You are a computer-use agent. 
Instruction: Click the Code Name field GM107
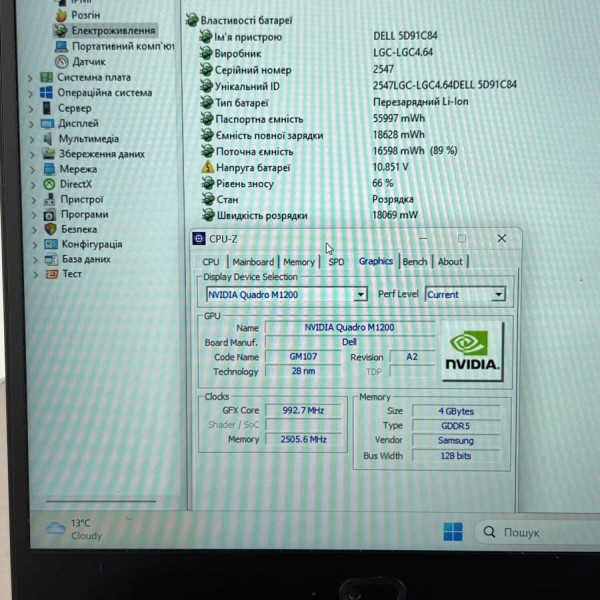point(303,357)
